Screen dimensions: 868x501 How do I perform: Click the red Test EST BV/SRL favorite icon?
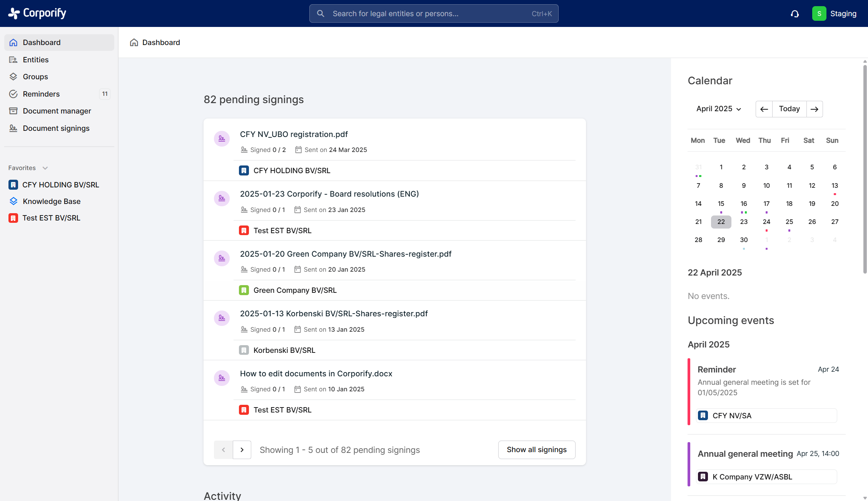click(x=13, y=218)
